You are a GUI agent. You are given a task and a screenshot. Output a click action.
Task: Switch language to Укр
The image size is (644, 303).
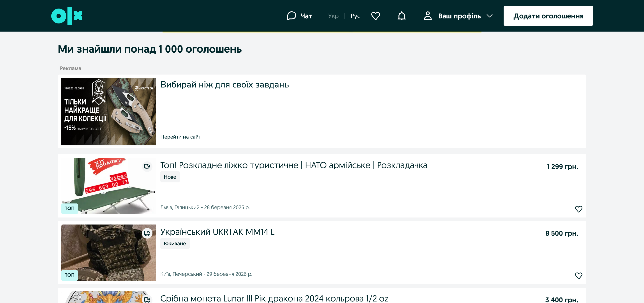click(x=333, y=16)
